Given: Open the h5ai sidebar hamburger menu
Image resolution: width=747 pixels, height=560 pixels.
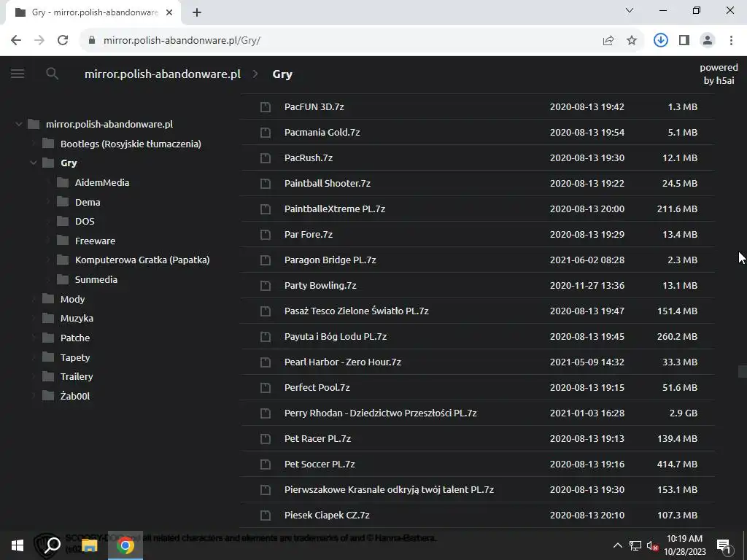Looking at the screenshot, I should pyautogui.click(x=18, y=74).
